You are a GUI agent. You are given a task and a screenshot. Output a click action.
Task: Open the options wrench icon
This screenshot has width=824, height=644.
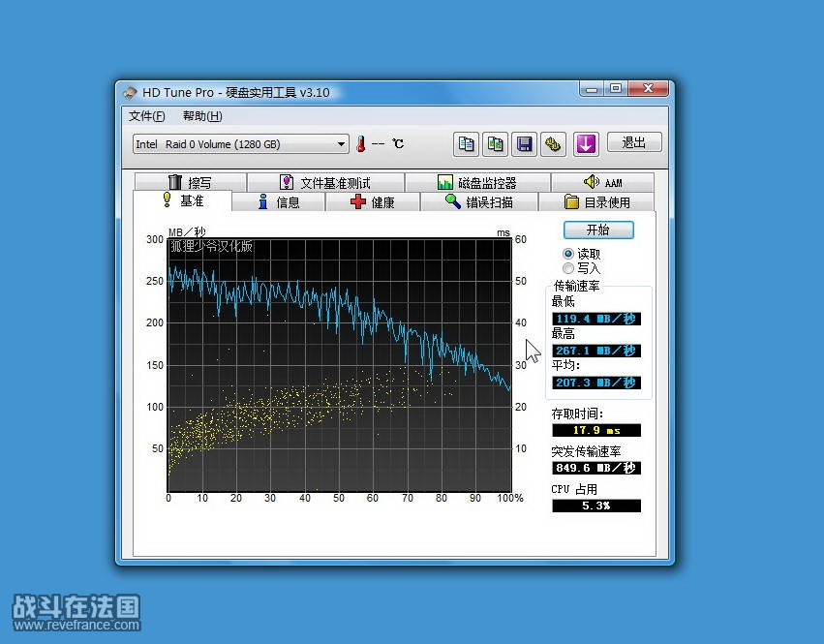pyautogui.click(x=553, y=143)
